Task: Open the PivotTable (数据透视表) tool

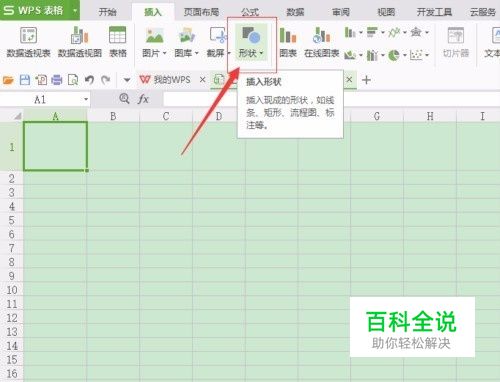Action: tap(29, 42)
